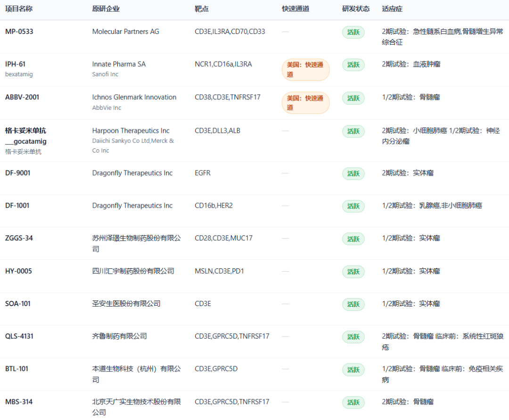The height and width of the screenshot is (420, 509).
Task: Open the QLS-4131 project entry
Action: tap(19, 336)
